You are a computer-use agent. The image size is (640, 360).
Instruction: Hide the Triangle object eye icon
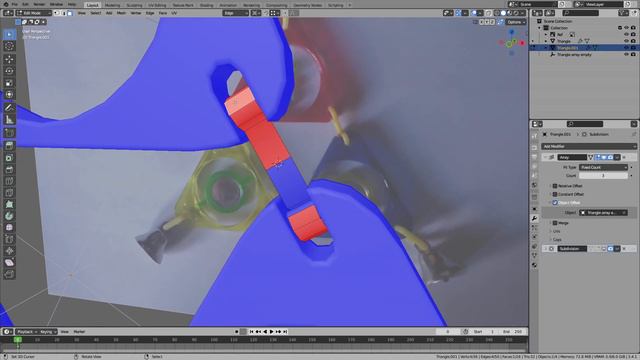pyautogui.click(x=626, y=41)
